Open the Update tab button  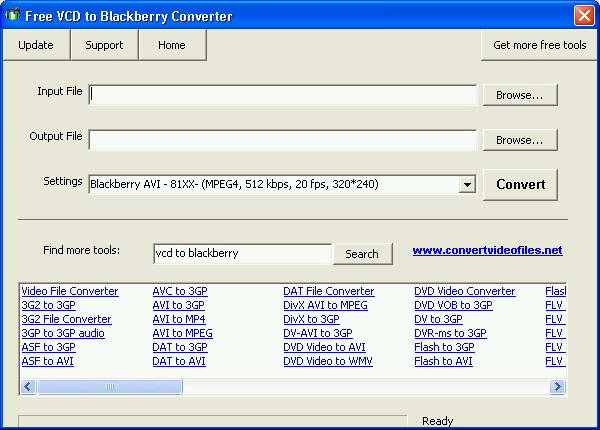[x=36, y=45]
